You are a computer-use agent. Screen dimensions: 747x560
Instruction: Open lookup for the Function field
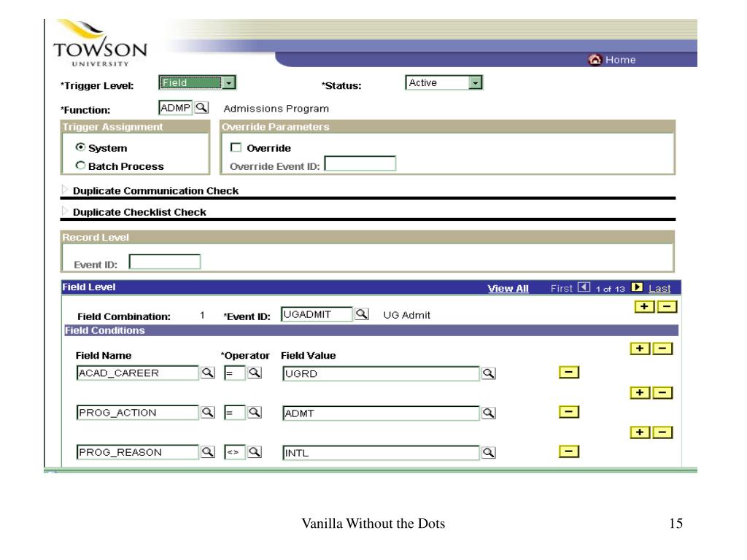pyautogui.click(x=201, y=108)
